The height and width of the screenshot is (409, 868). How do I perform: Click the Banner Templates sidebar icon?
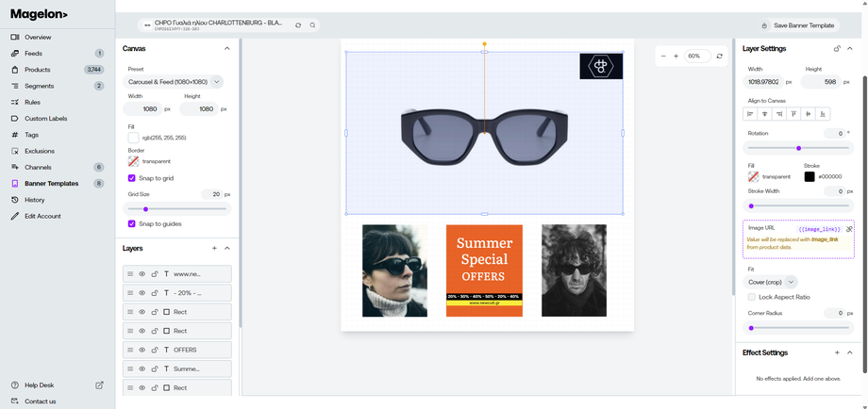point(14,184)
